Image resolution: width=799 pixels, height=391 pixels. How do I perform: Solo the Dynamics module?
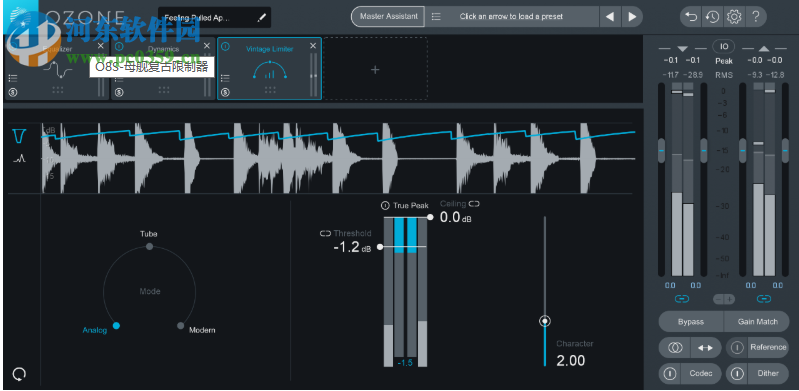pyautogui.click(x=119, y=92)
